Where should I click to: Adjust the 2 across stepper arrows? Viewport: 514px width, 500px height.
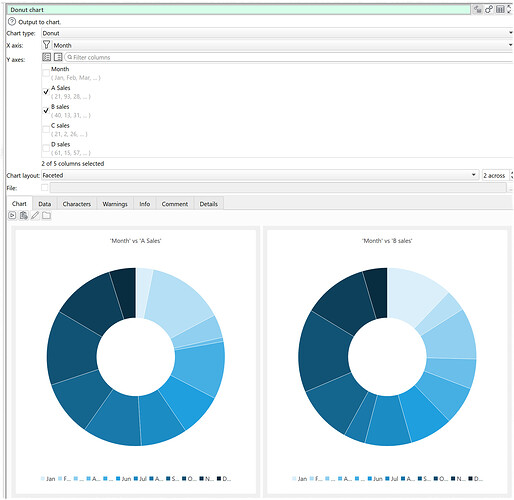(x=511, y=175)
